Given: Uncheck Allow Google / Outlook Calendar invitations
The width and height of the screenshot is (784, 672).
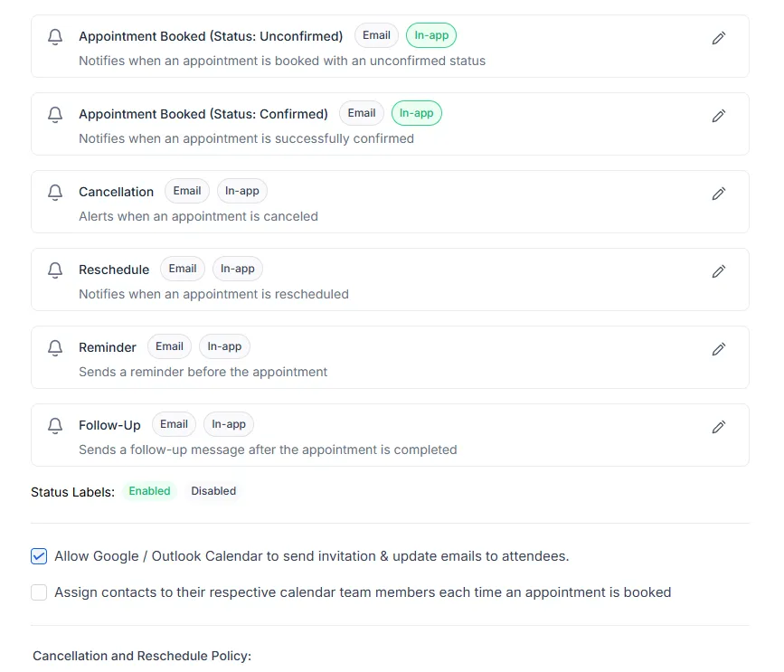Looking at the screenshot, I should tap(39, 556).
